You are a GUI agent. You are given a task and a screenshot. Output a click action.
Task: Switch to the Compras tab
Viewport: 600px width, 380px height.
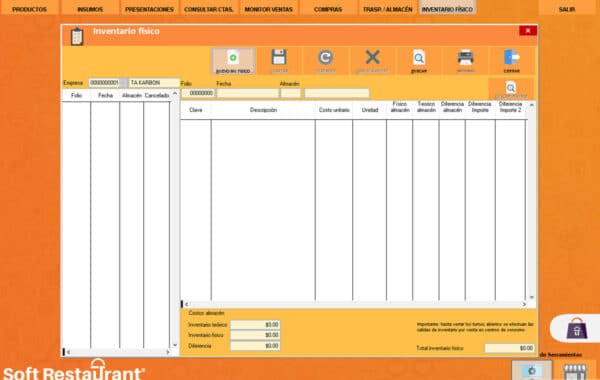tap(328, 8)
